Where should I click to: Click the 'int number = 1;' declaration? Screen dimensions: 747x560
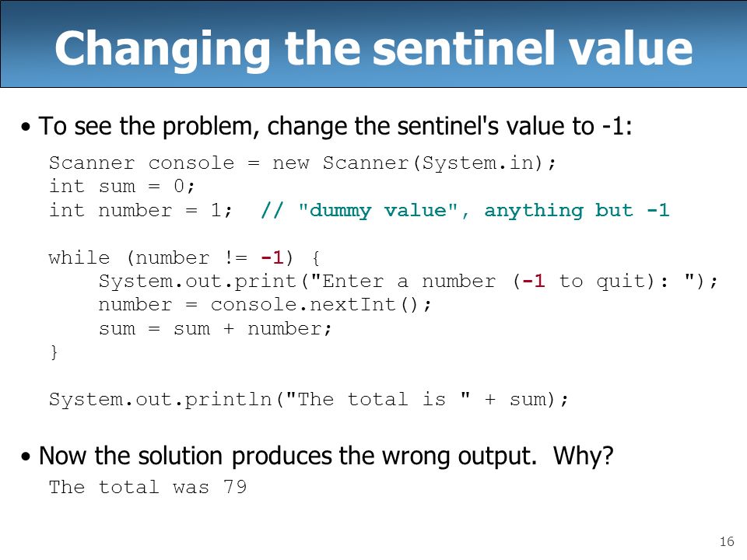point(141,211)
